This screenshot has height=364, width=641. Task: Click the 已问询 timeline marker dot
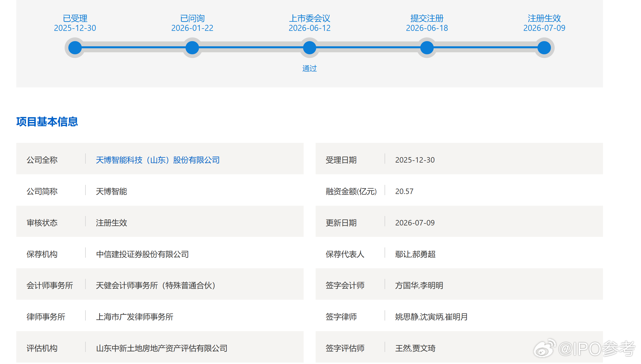click(x=192, y=48)
